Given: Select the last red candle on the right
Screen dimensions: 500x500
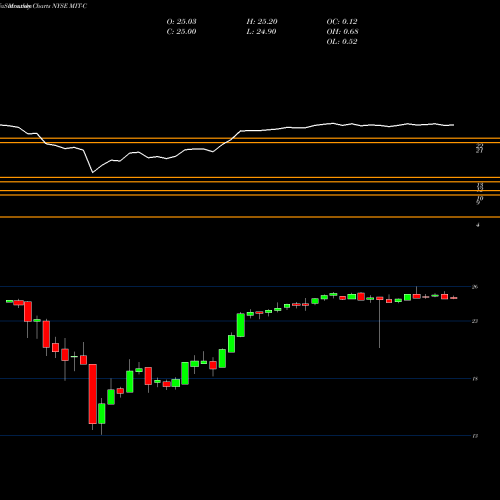Looking at the screenshot, I should point(454,298).
